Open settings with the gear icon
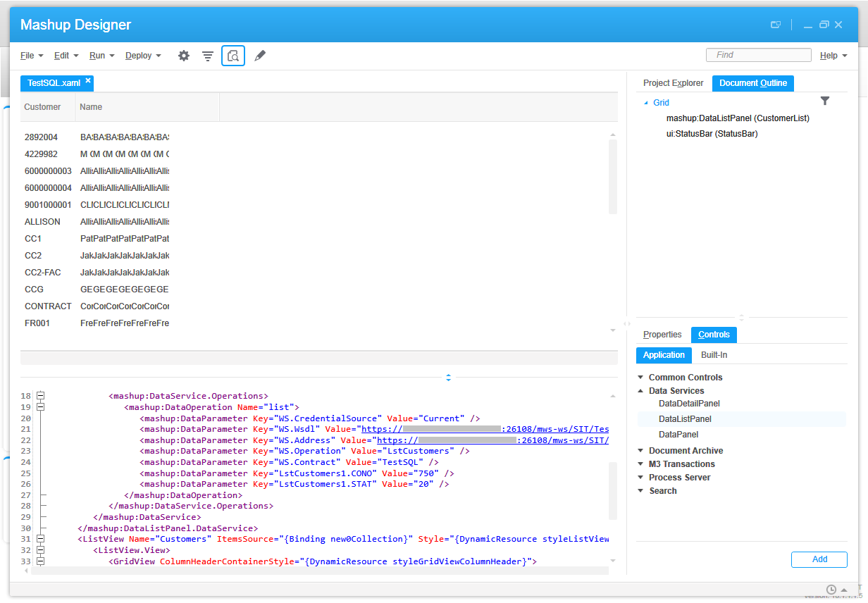Viewport: 868px width, 603px height. tap(184, 56)
